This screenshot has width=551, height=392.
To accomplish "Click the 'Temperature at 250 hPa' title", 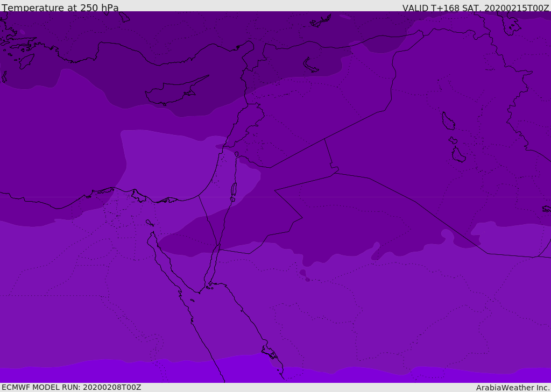I will [60, 8].
